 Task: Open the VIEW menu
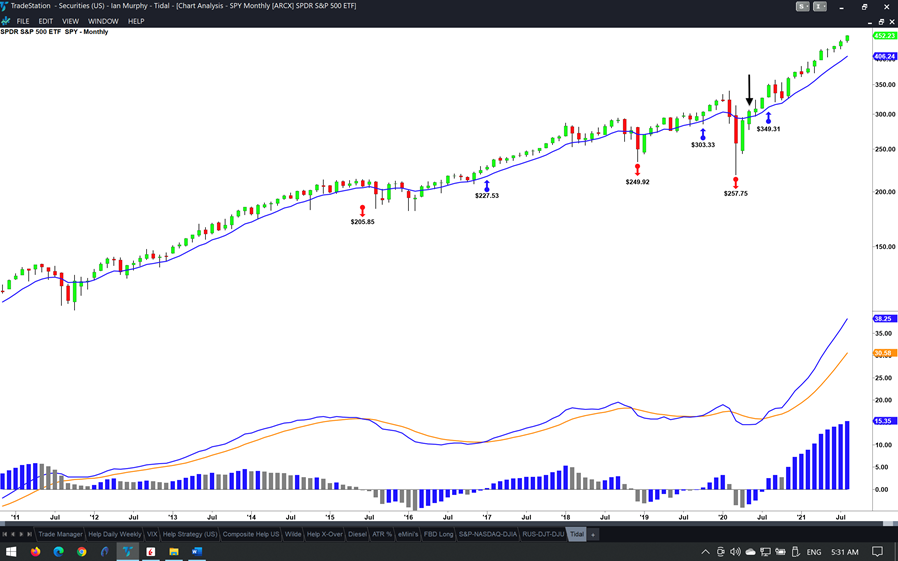point(70,21)
